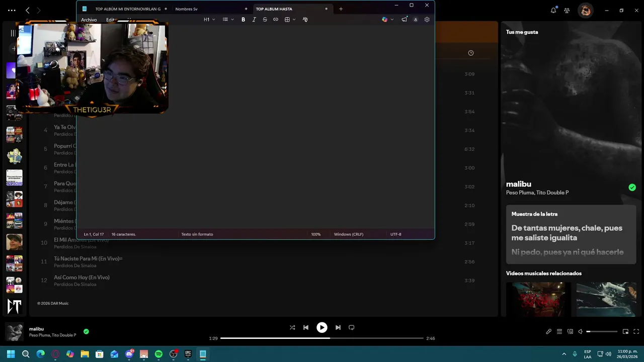Image resolution: width=644 pixels, height=362 pixels.
Task: Switch to TOP ALBÚM MI ENTORNOVIRLAN tab
Action: point(128,9)
